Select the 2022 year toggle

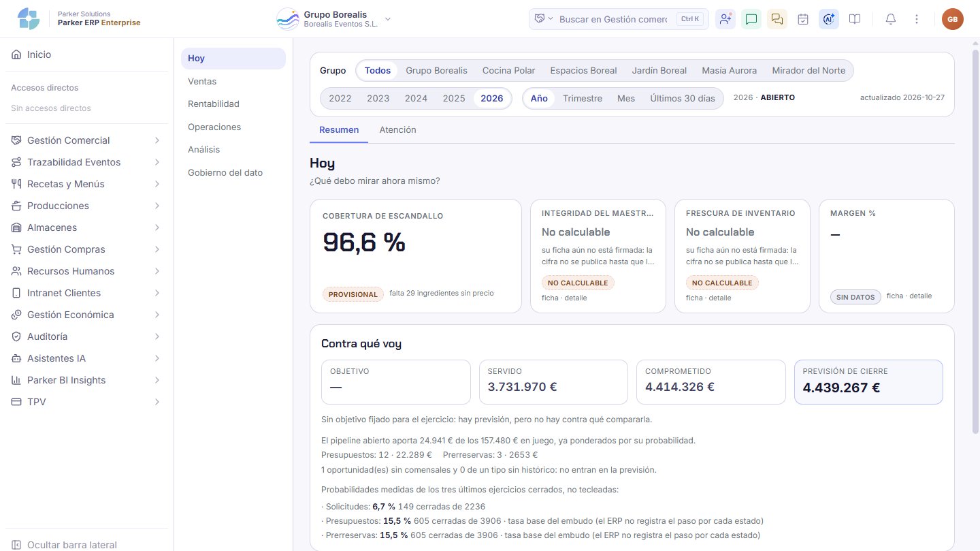(340, 98)
